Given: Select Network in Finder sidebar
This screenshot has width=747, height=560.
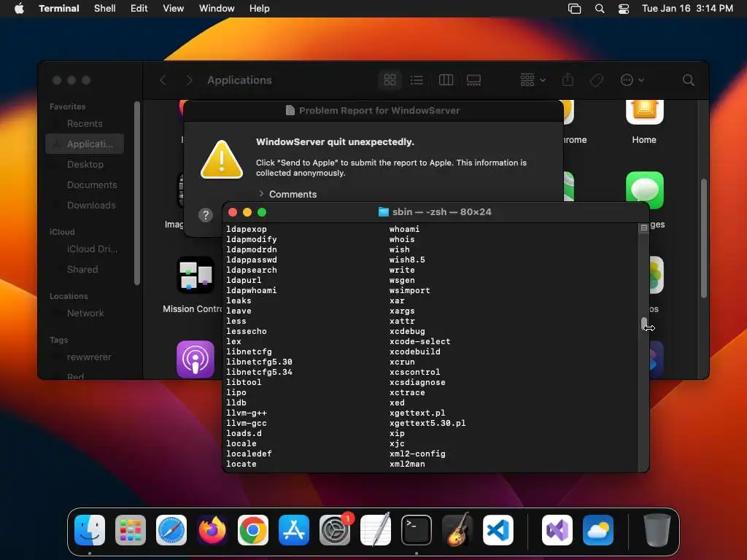Looking at the screenshot, I should coord(85,314).
